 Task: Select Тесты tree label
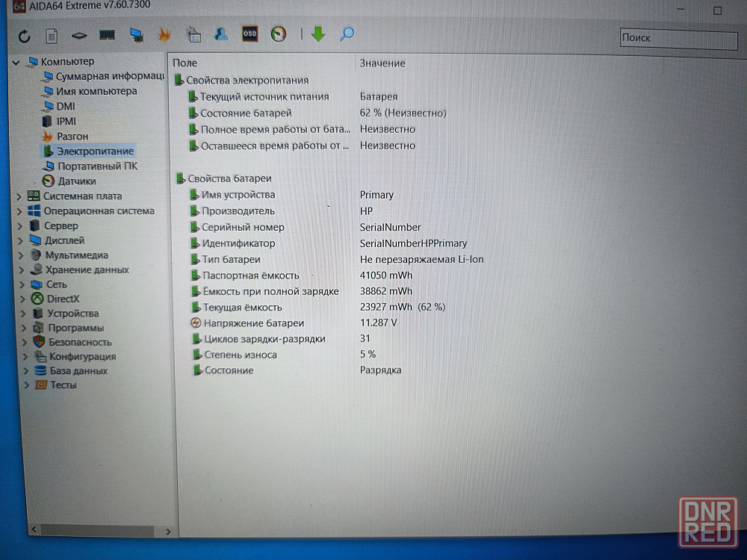pos(63,385)
